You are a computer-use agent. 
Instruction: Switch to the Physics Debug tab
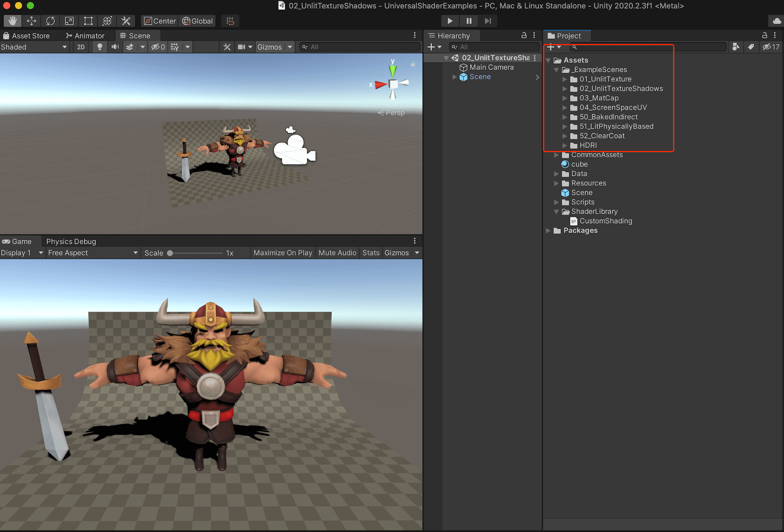coord(71,242)
